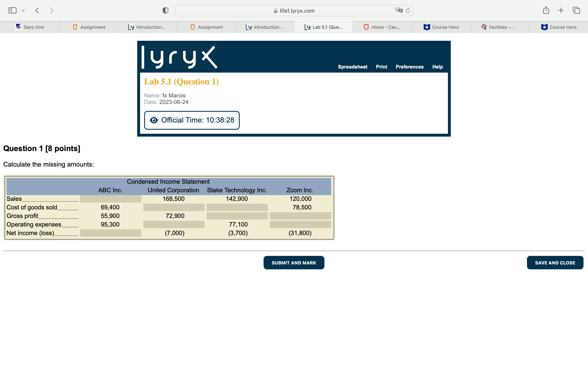
Task: Click the Sales input cell for ABC Inc.
Action: pyautogui.click(x=110, y=199)
